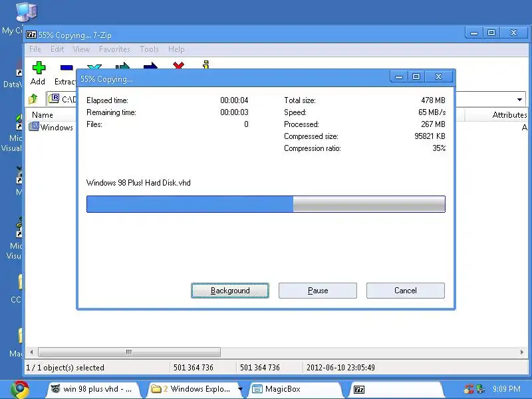The width and height of the screenshot is (532, 399).
Task: Click the Test toolbar icon
Action: point(94,66)
